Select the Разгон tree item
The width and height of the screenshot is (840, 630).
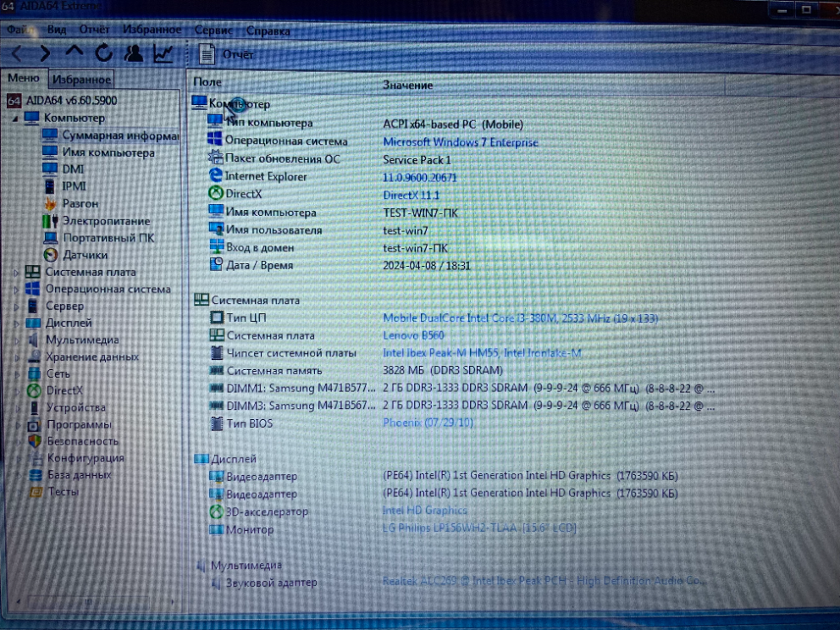tap(71, 203)
